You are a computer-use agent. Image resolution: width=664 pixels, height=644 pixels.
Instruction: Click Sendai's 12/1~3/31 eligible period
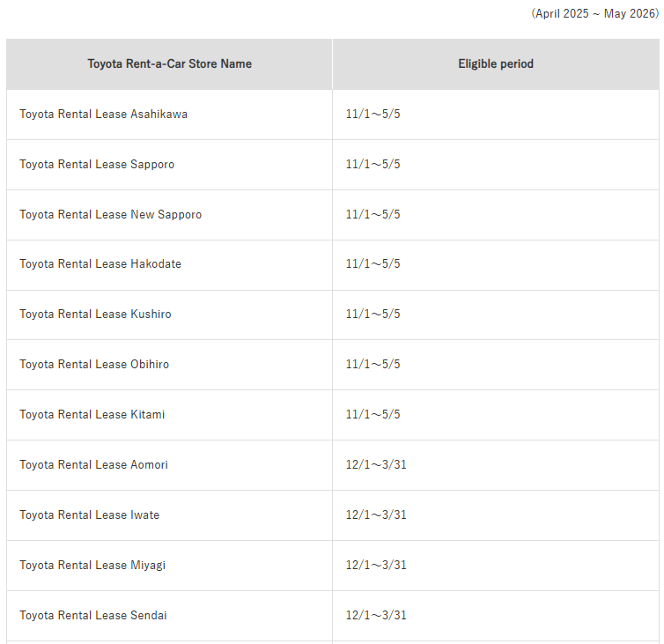point(376,616)
